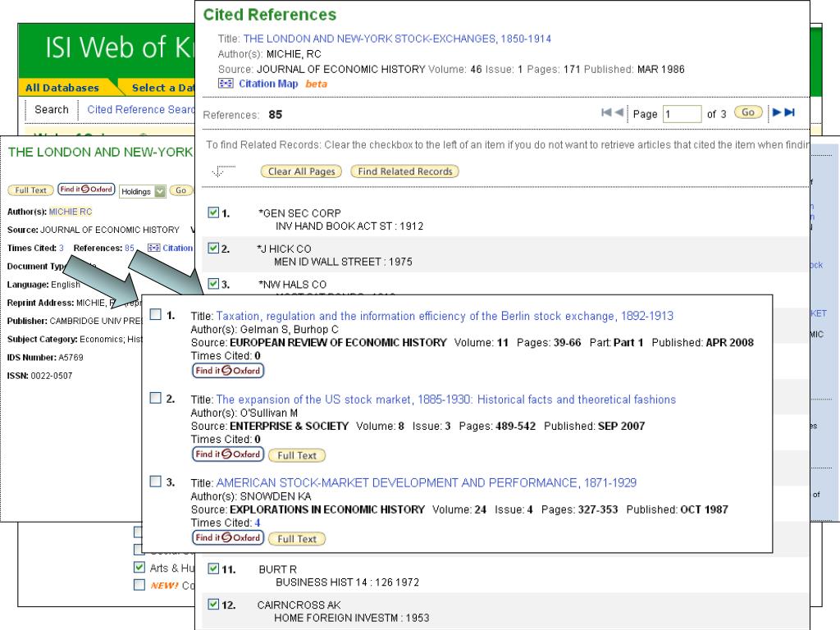Click Find it @ Oxford for Gelman record

[228, 370]
